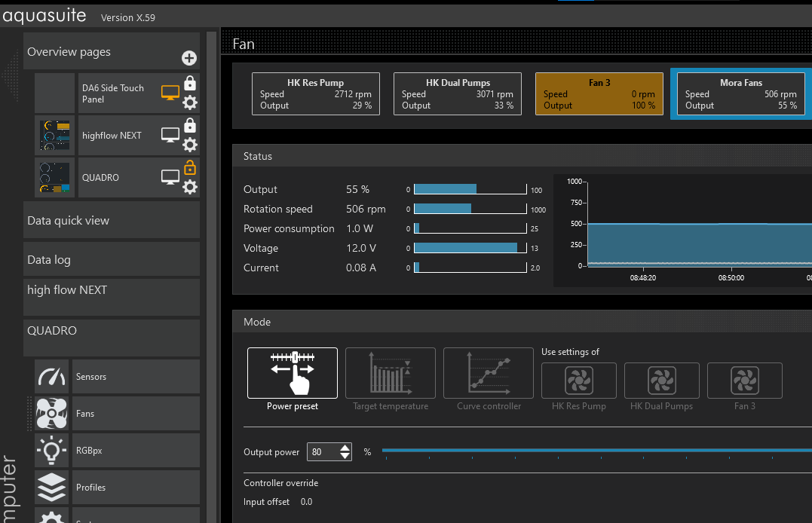Toggle the lock on DA6 Side Touch Panel
The width and height of the screenshot is (812, 523).
(x=190, y=83)
